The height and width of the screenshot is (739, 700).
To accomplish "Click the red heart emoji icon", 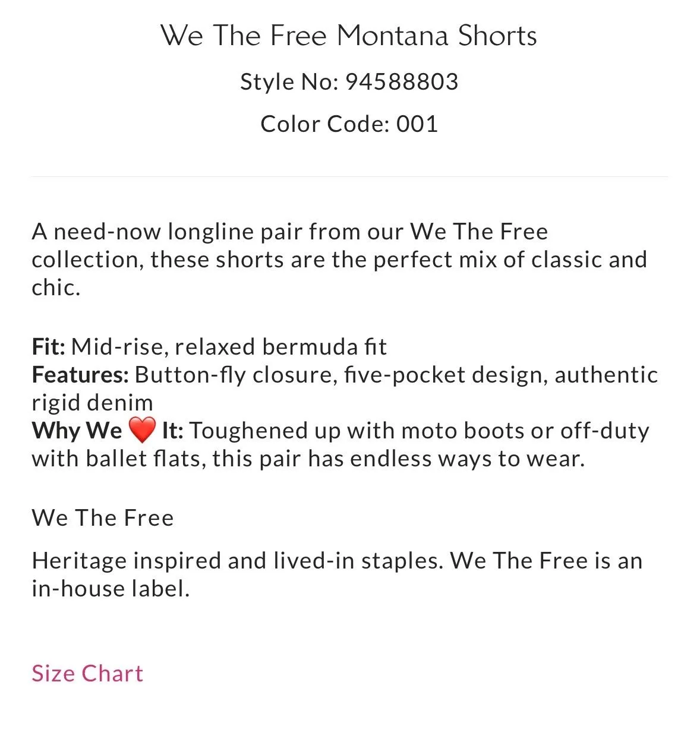I will 141,430.
